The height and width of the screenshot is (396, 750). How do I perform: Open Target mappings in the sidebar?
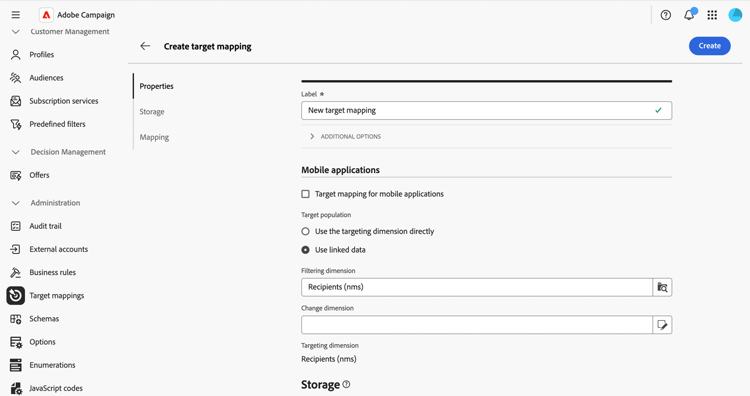56,296
